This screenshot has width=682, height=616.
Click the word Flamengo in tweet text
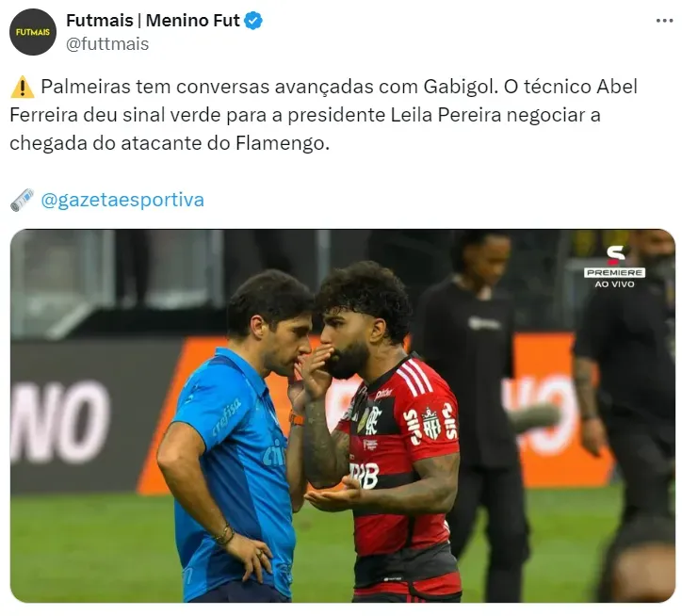point(281,143)
